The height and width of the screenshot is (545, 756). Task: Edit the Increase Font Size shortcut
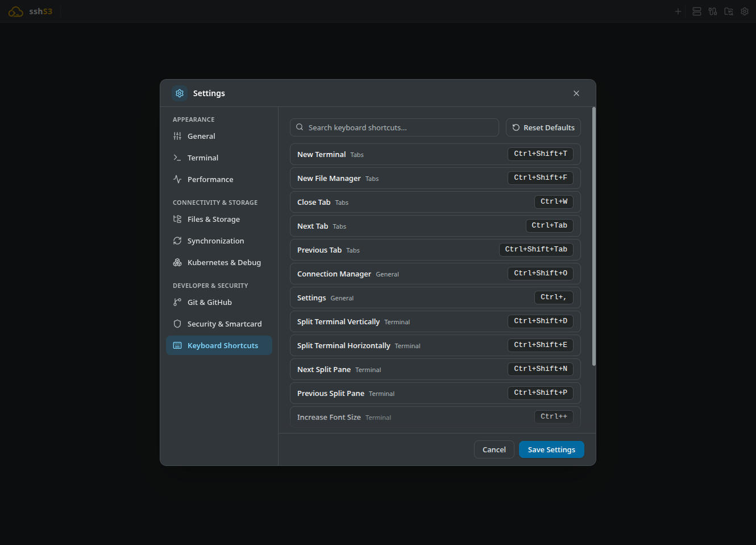554,416
